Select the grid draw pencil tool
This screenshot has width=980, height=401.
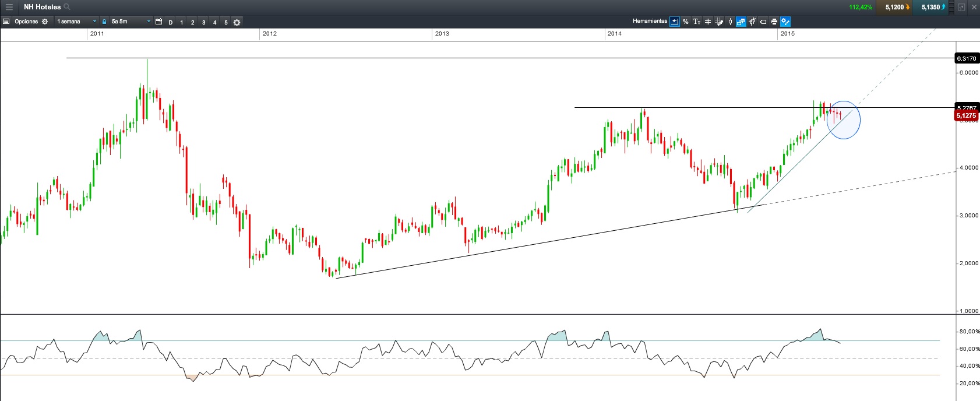719,22
